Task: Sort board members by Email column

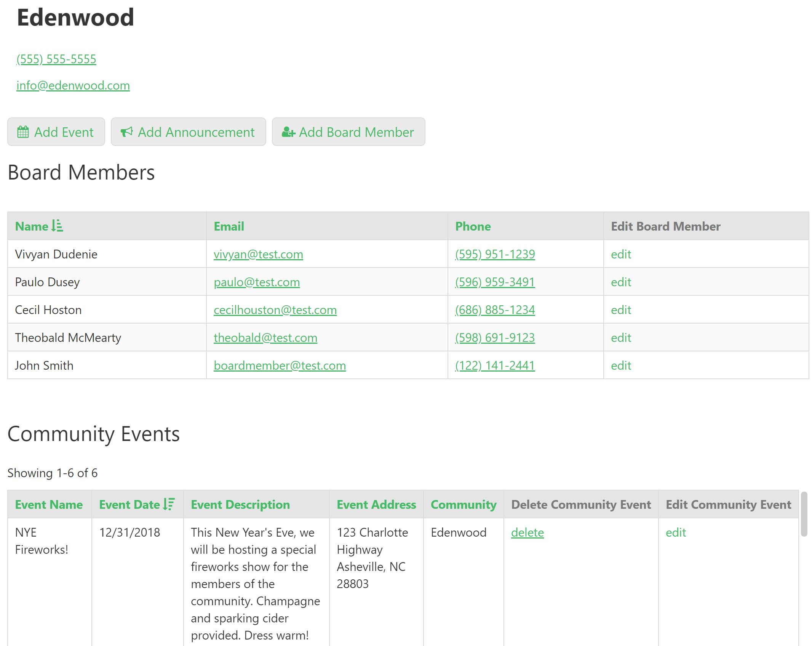Action: point(229,226)
